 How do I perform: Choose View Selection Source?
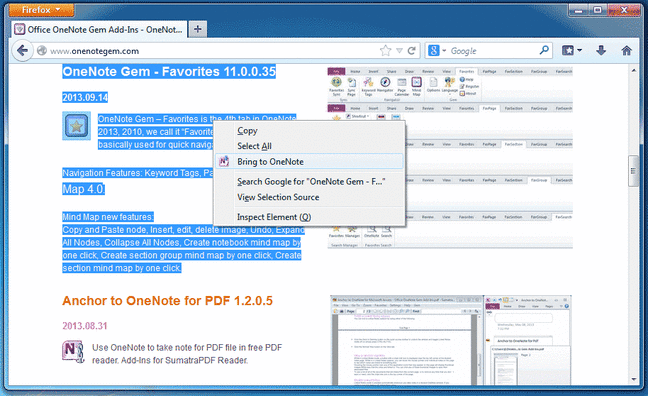click(x=309, y=197)
